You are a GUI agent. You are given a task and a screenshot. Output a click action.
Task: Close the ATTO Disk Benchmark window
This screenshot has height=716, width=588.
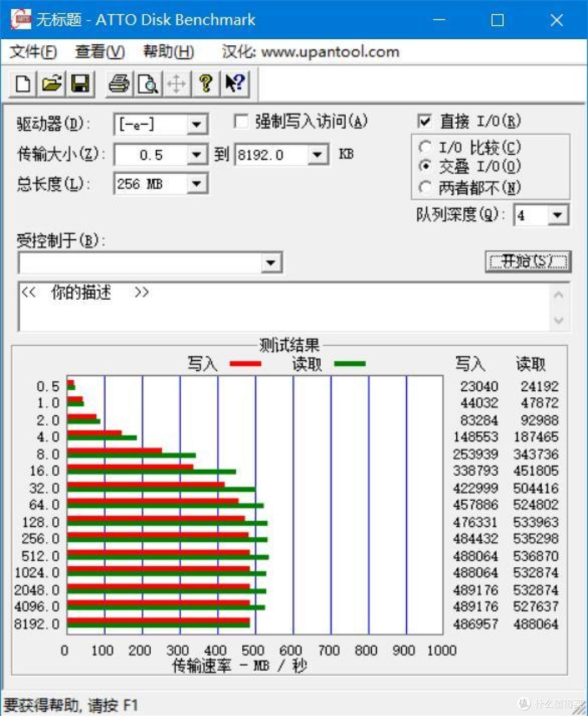556,20
